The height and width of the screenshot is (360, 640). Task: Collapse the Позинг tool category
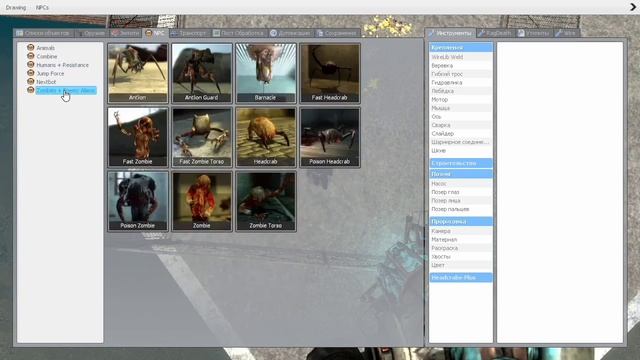(x=461, y=174)
